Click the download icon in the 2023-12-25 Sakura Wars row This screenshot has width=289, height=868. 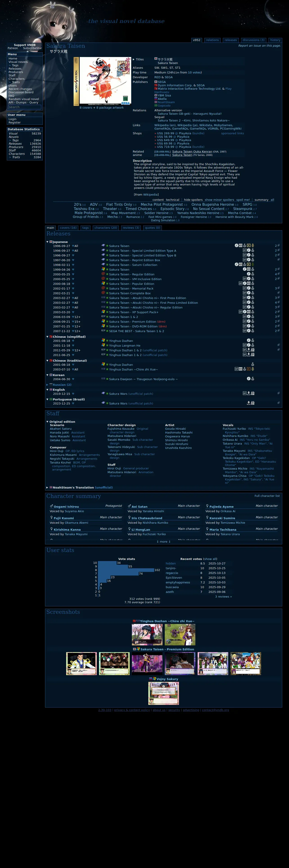tap(249, 403)
